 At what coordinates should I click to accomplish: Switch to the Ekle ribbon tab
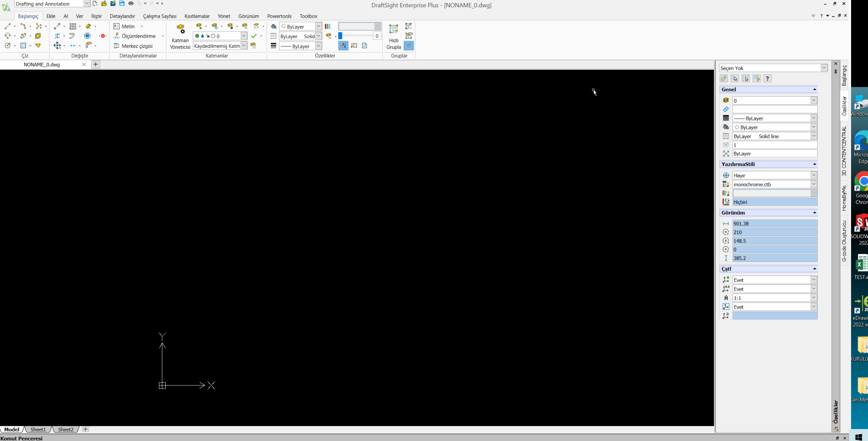pyautogui.click(x=50, y=16)
